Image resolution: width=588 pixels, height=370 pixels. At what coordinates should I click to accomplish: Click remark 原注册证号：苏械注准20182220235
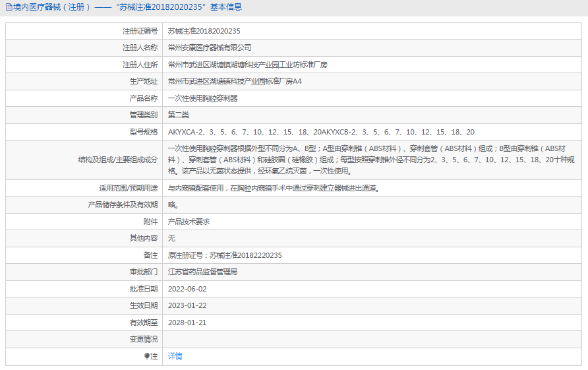[225, 255]
